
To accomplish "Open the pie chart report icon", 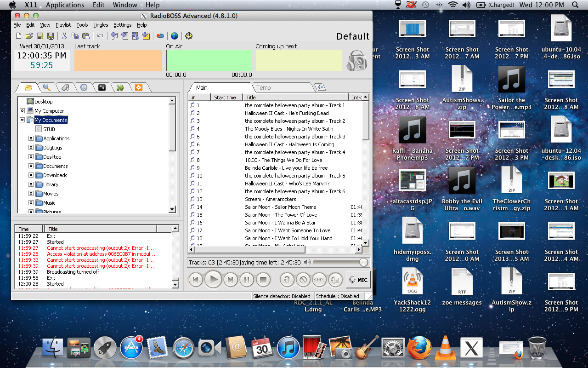I will pyautogui.click(x=160, y=36).
